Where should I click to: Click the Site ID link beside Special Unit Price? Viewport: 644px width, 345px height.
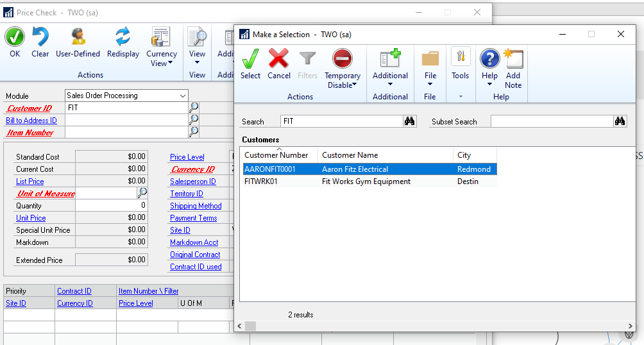click(180, 230)
